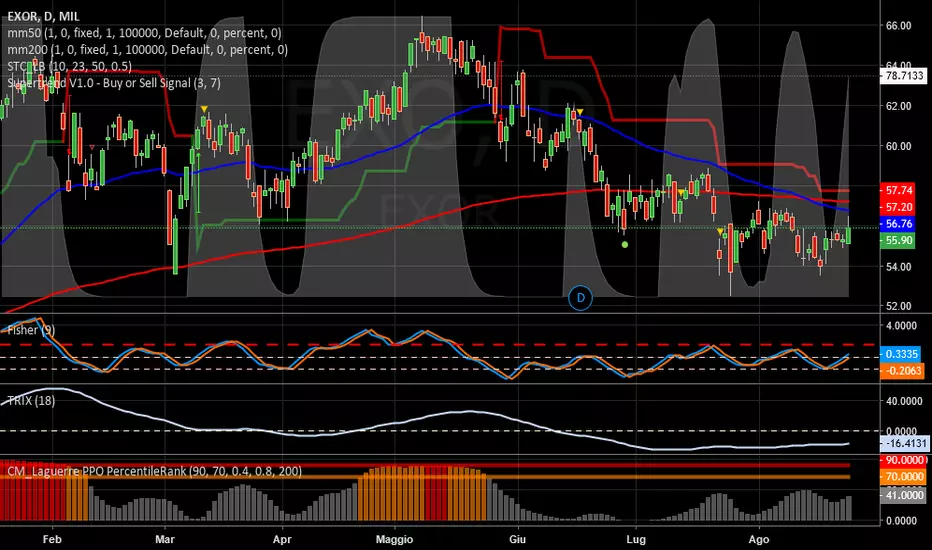Click the 52.00 price scale label
This screenshot has width=932, height=550.
point(898,306)
